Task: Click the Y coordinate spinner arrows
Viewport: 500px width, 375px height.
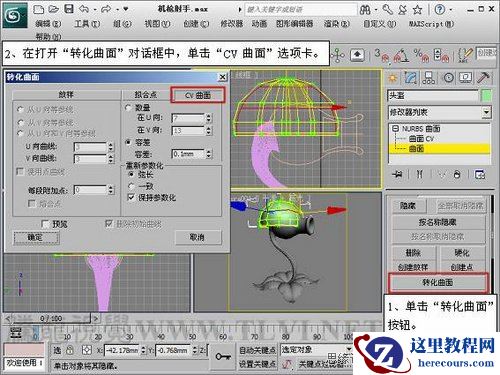Action: [x=195, y=350]
